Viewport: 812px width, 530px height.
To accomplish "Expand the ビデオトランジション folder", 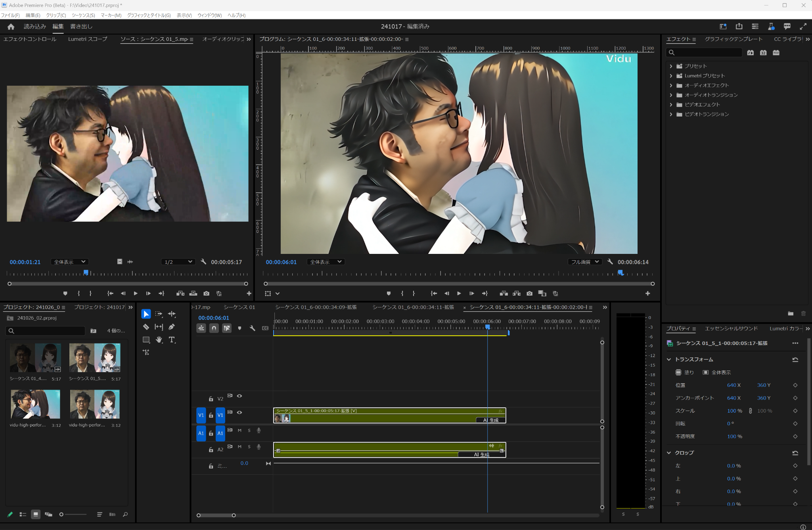I will click(x=671, y=114).
